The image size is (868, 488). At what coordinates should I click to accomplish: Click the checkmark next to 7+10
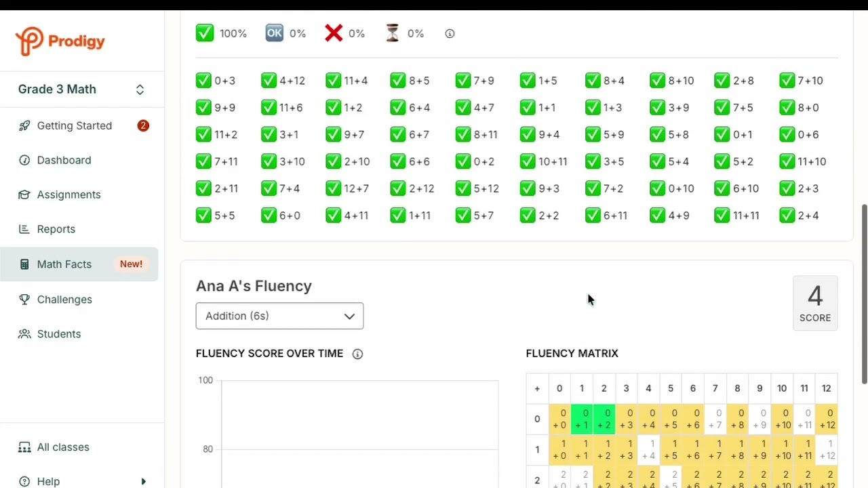(x=787, y=81)
